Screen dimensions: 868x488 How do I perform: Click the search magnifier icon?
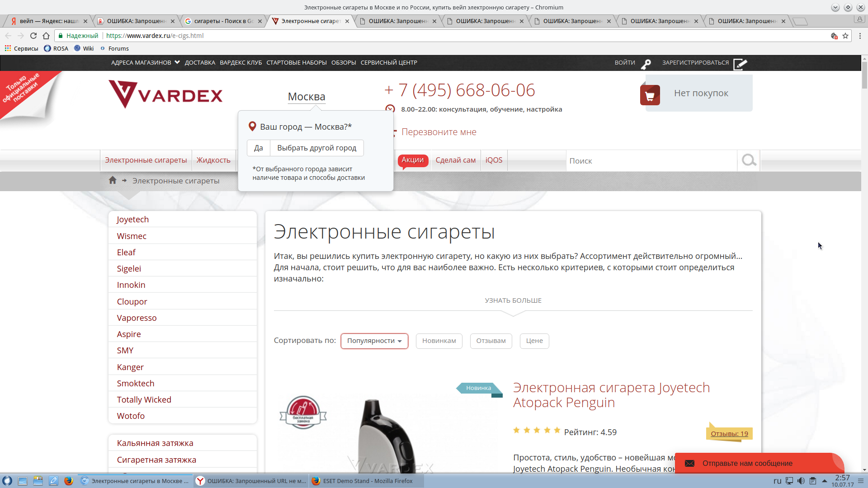pyautogui.click(x=749, y=160)
